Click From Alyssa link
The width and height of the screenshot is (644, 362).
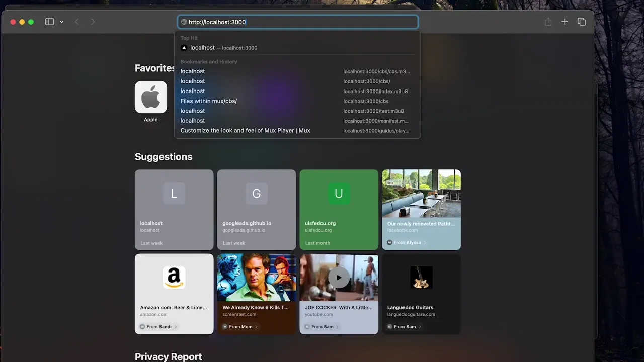407,242
